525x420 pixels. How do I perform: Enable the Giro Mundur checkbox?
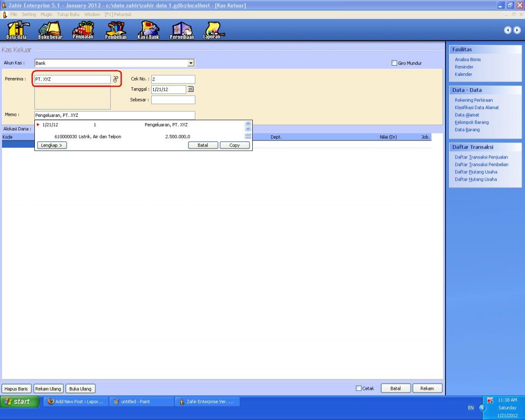(x=394, y=63)
